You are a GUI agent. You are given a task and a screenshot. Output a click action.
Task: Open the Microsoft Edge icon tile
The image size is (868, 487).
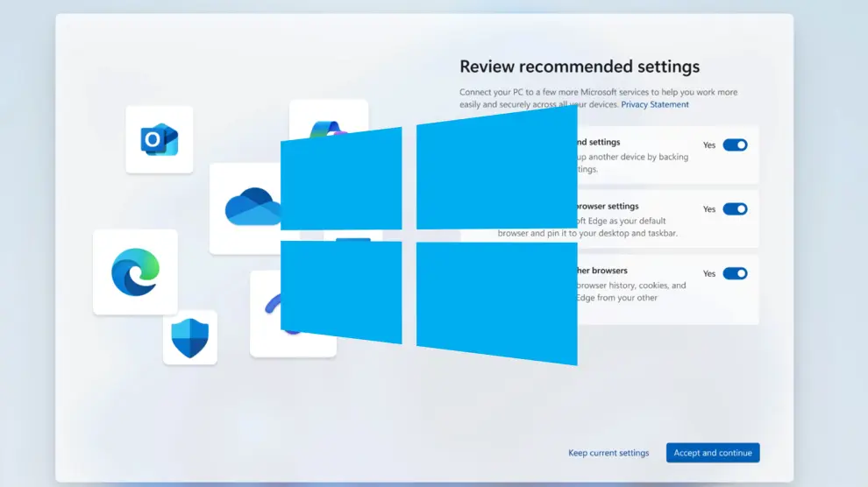click(135, 272)
